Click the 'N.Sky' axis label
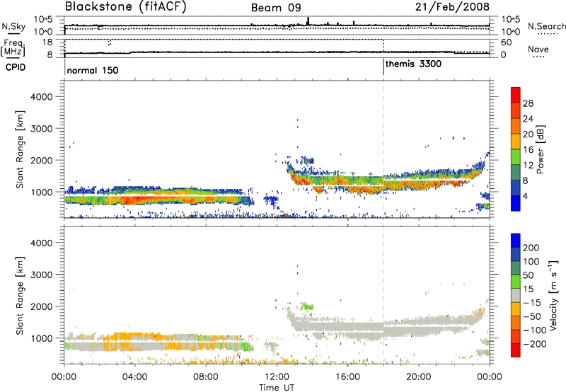 (13, 26)
